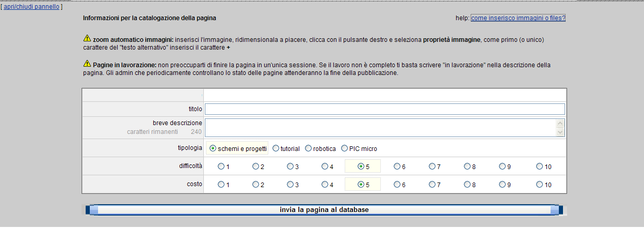
Task: Set difficoltà to 3
Action: tap(291, 166)
